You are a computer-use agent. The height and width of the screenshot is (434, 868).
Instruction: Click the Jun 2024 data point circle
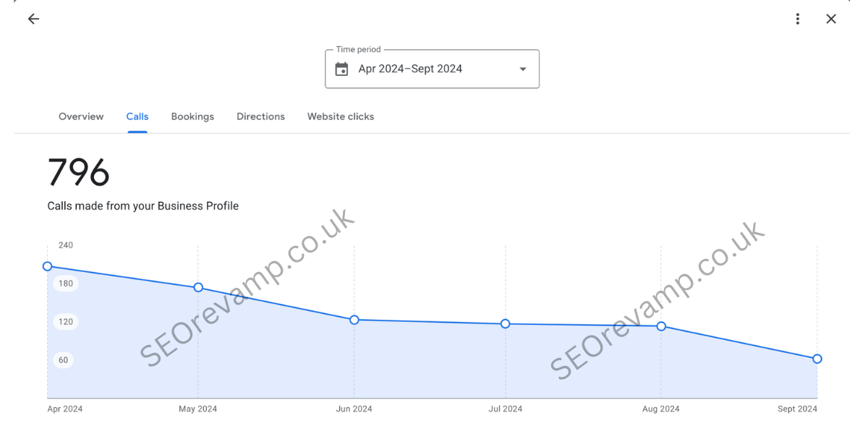tap(354, 320)
